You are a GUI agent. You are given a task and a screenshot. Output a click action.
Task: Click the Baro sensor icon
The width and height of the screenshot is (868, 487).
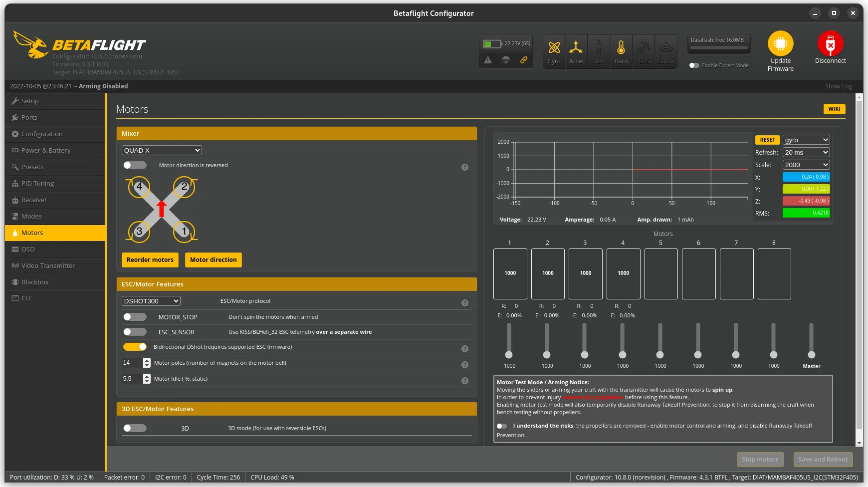pyautogui.click(x=621, y=47)
